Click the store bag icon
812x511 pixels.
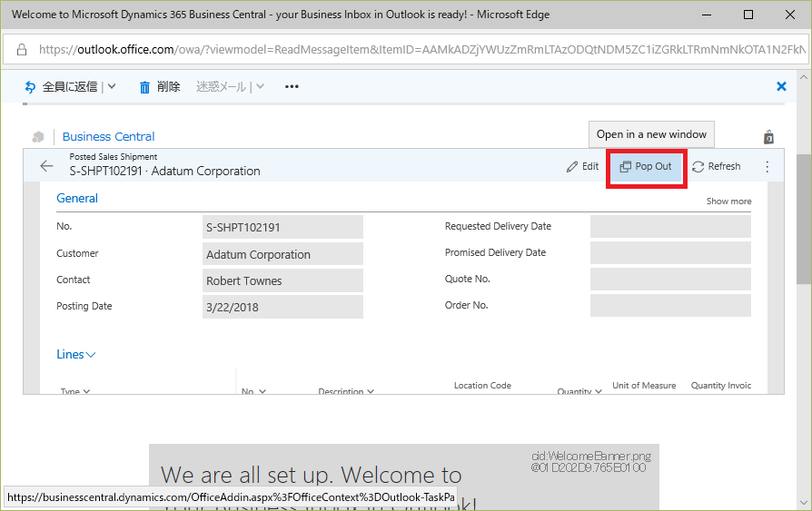tap(769, 137)
